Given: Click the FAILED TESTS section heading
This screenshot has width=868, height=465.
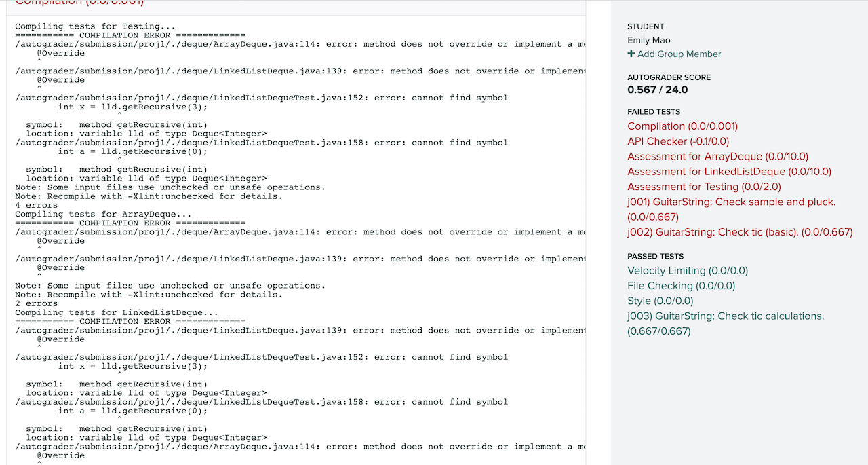Looking at the screenshot, I should 653,112.
